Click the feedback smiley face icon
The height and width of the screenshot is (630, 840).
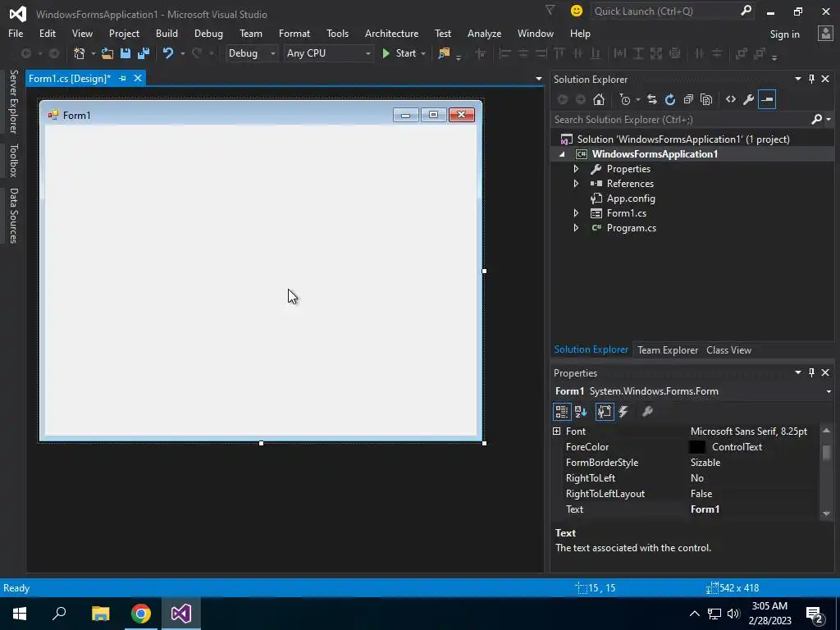tap(577, 11)
